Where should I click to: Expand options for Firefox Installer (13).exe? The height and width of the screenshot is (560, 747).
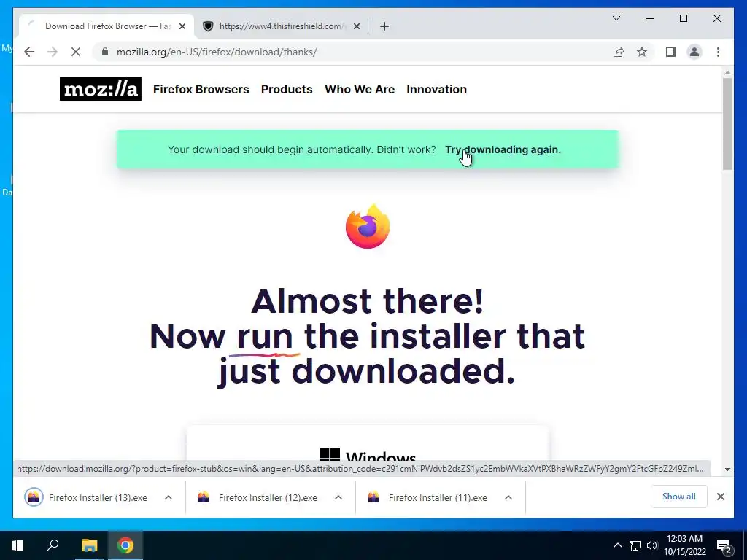[169, 497]
